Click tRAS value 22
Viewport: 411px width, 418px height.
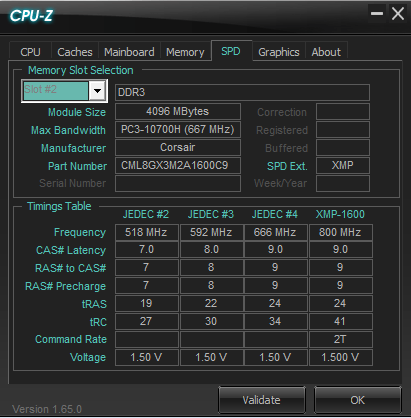pyautogui.click(x=211, y=303)
